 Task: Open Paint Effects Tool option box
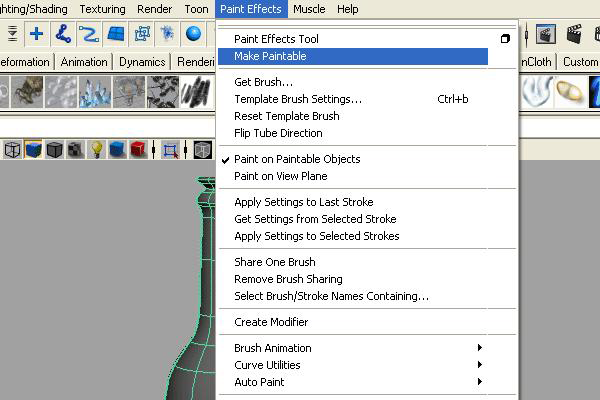(x=505, y=39)
